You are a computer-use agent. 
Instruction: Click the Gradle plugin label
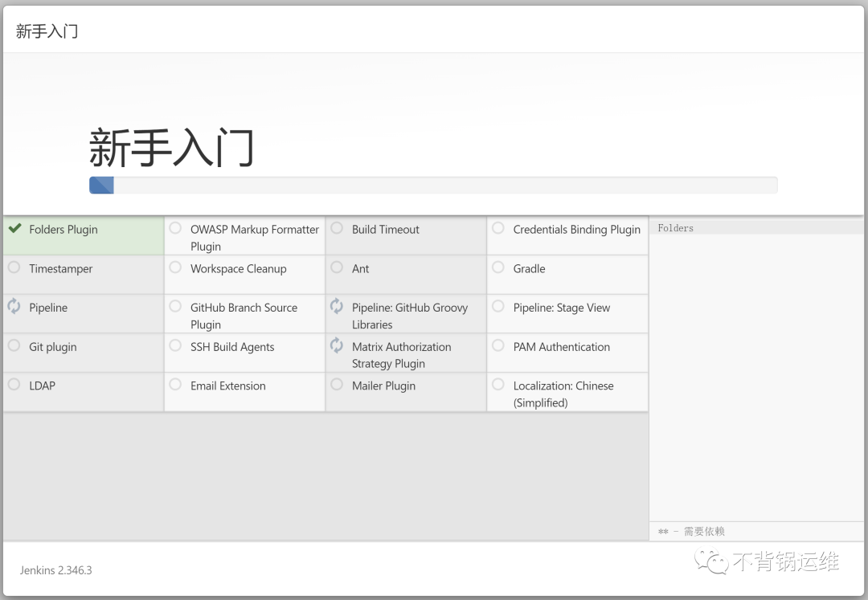(529, 269)
